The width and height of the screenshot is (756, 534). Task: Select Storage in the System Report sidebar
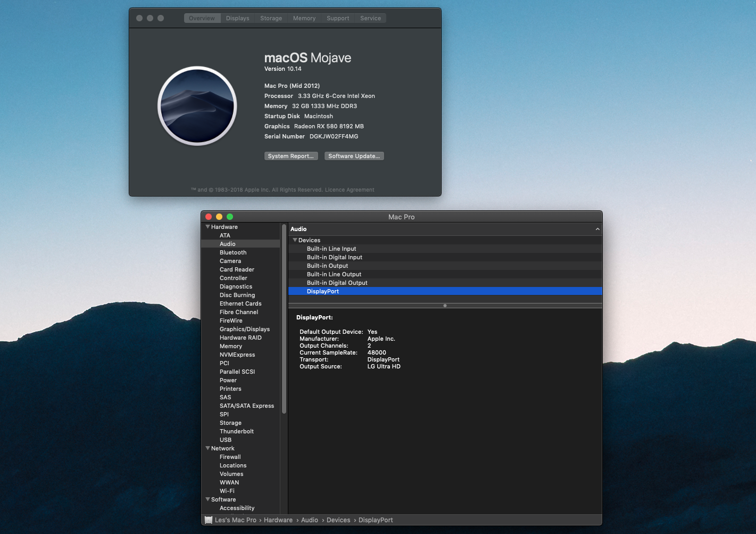click(240, 423)
